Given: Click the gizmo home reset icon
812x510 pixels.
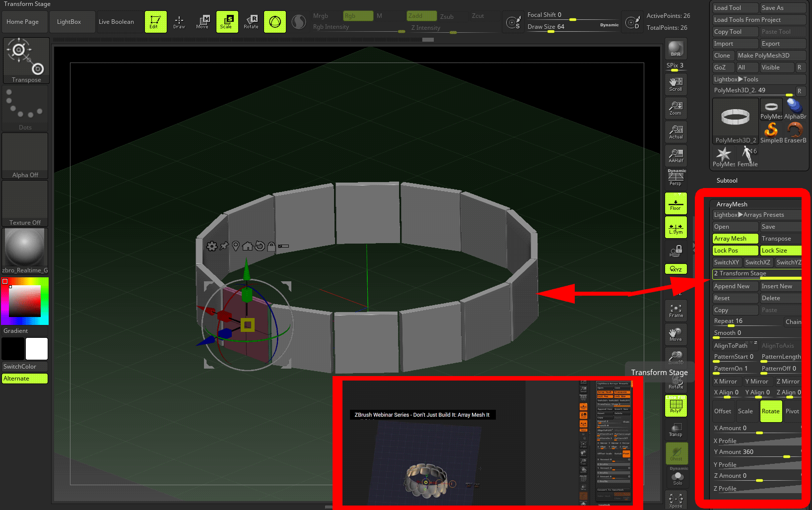Looking at the screenshot, I should (247, 246).
